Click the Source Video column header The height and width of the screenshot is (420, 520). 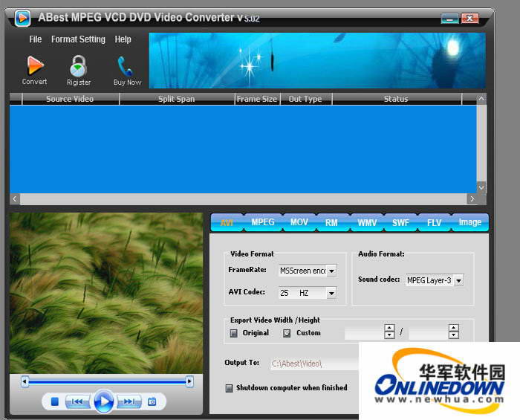pos(70,99)
